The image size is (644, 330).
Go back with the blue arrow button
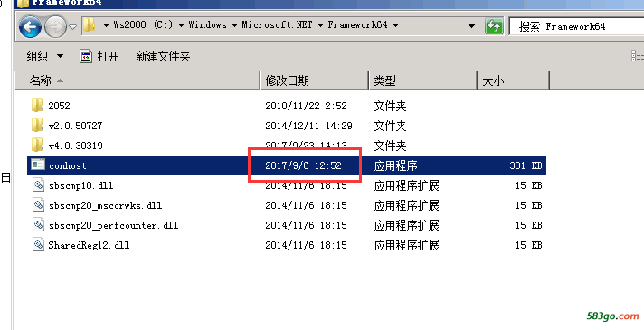point(30,27)
